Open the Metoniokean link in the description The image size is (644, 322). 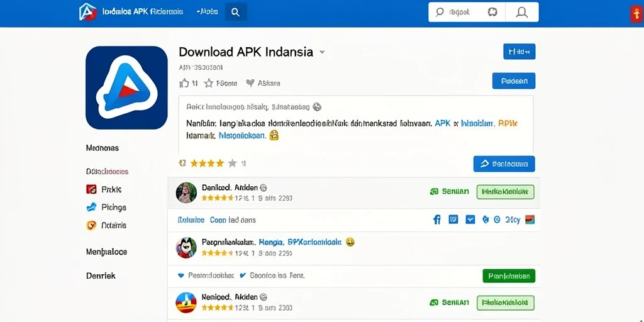242,135
